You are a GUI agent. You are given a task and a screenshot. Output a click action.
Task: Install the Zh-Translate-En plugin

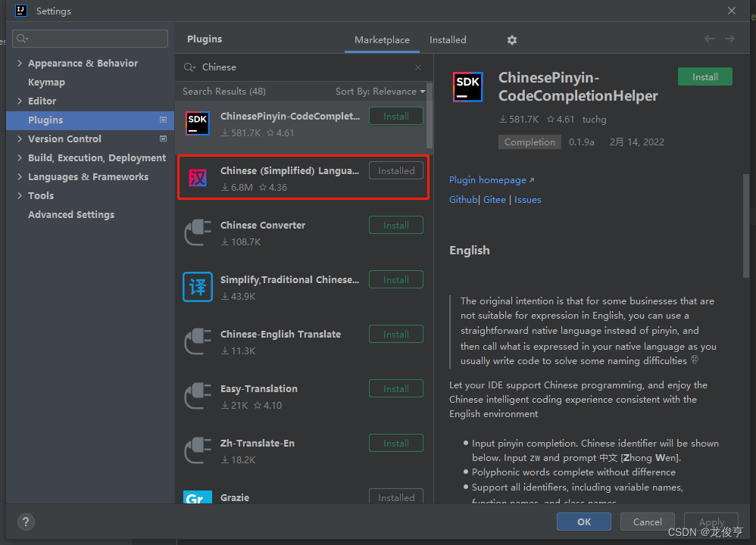[396, 443]
